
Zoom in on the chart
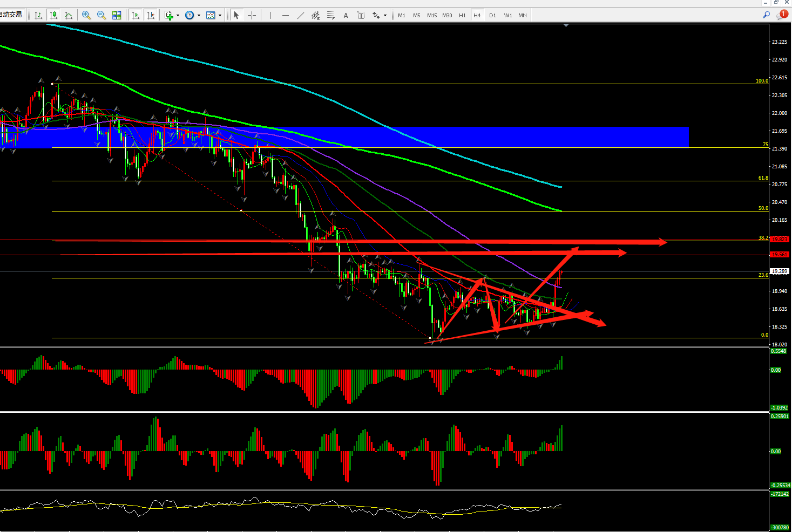click(86, 15)
